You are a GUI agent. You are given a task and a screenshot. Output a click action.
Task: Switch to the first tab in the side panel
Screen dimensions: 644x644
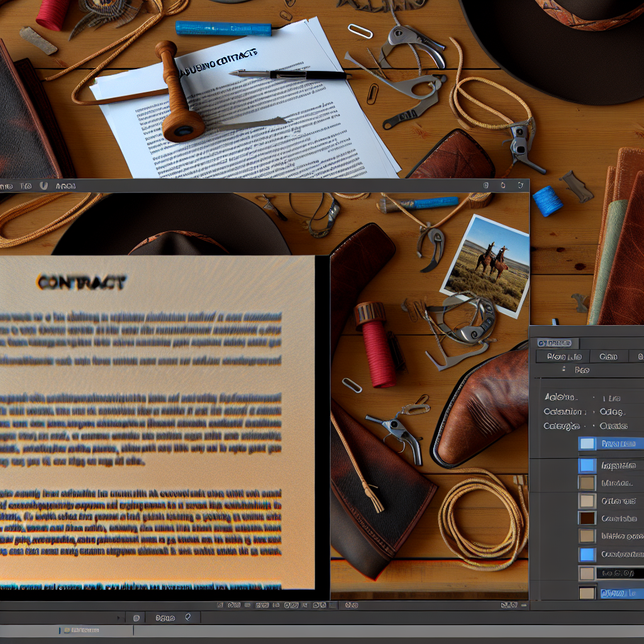coord(563,357)
